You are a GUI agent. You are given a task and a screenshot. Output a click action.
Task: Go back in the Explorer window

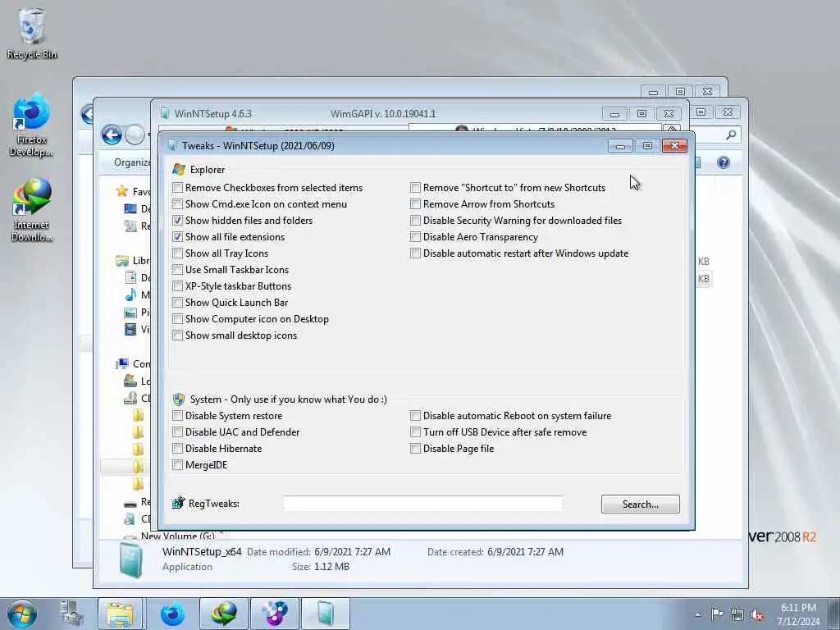point(112,135)
